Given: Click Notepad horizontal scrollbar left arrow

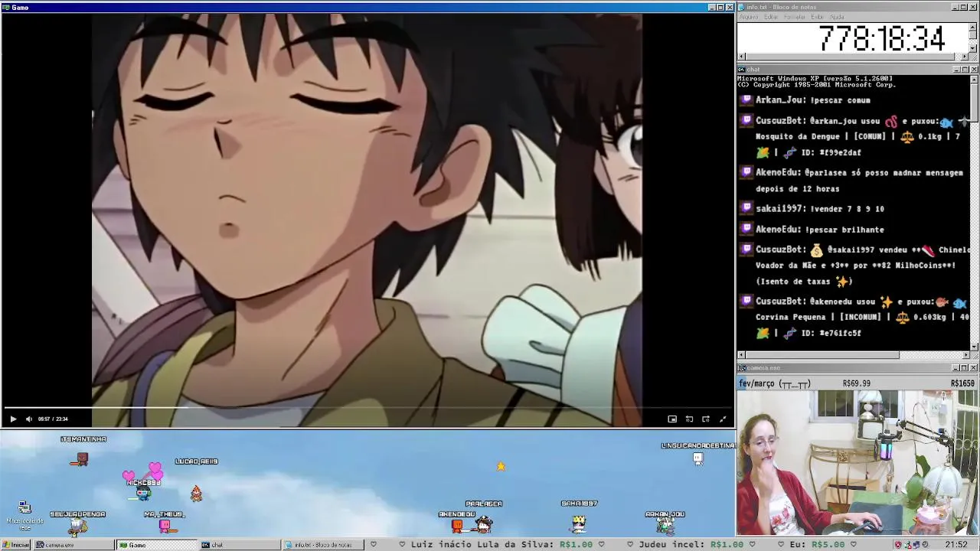Looking at the screenshot, I should point(741,57).
